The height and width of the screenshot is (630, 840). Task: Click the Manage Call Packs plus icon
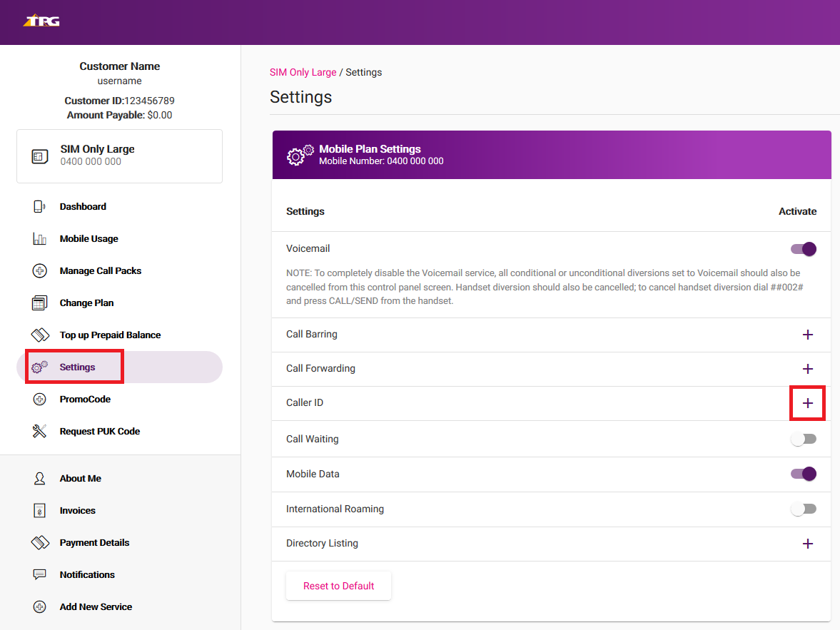pyautogui.click(x=40, y=270)
